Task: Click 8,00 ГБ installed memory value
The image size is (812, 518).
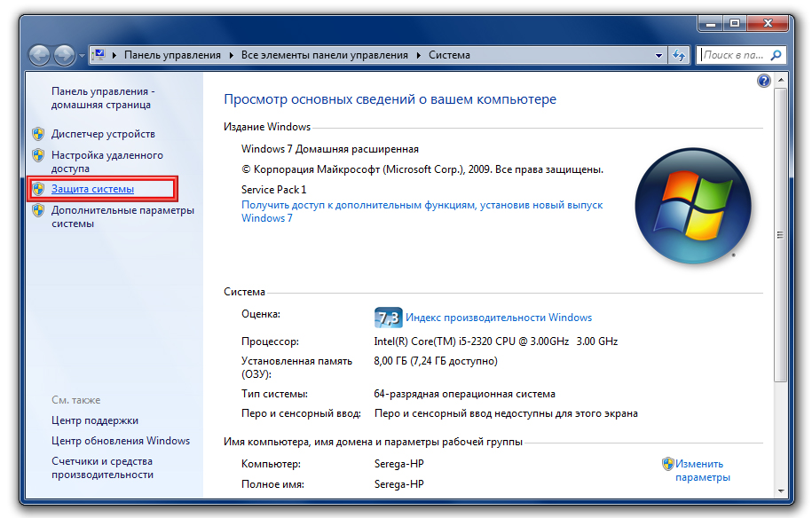Action: 436,361
